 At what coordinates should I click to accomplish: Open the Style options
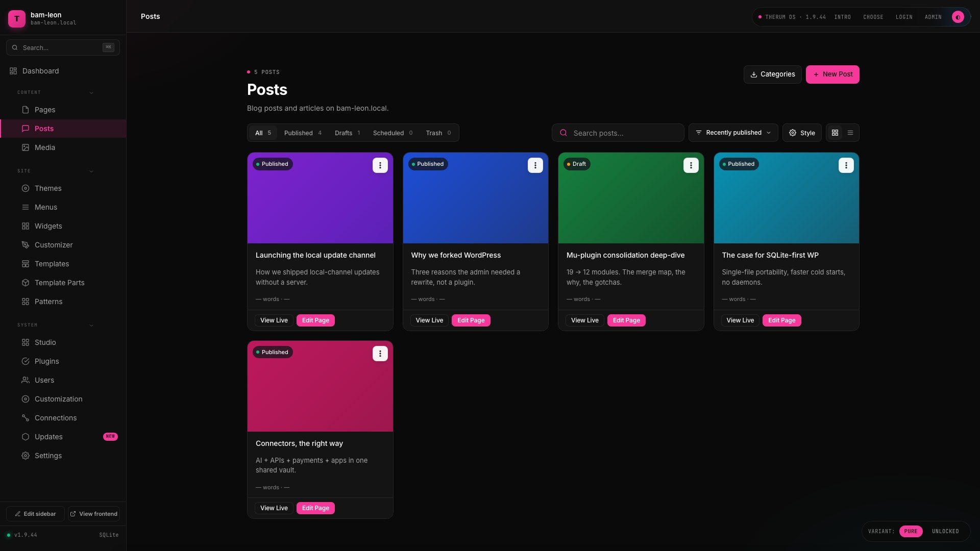point(802,133)
